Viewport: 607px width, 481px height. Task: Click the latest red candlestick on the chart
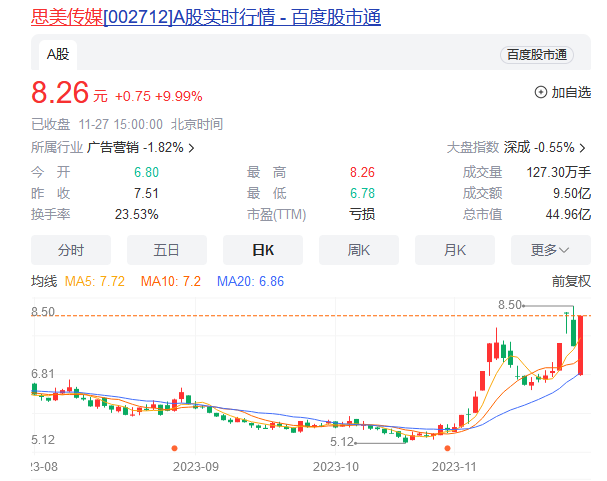coord(580,345)
